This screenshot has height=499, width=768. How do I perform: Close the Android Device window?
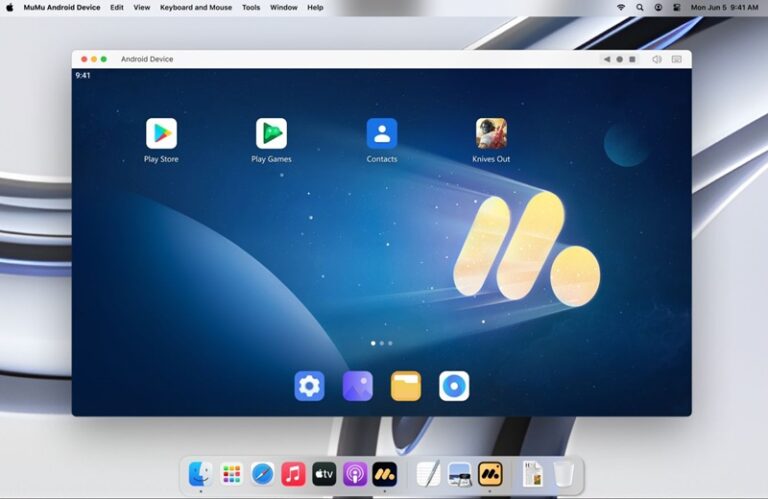point(84,59)
